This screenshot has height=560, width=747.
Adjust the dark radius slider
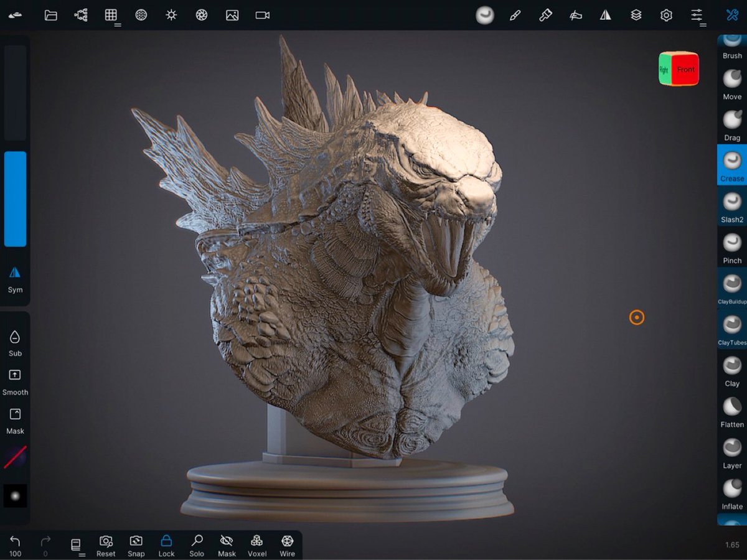tap(15, 93)
